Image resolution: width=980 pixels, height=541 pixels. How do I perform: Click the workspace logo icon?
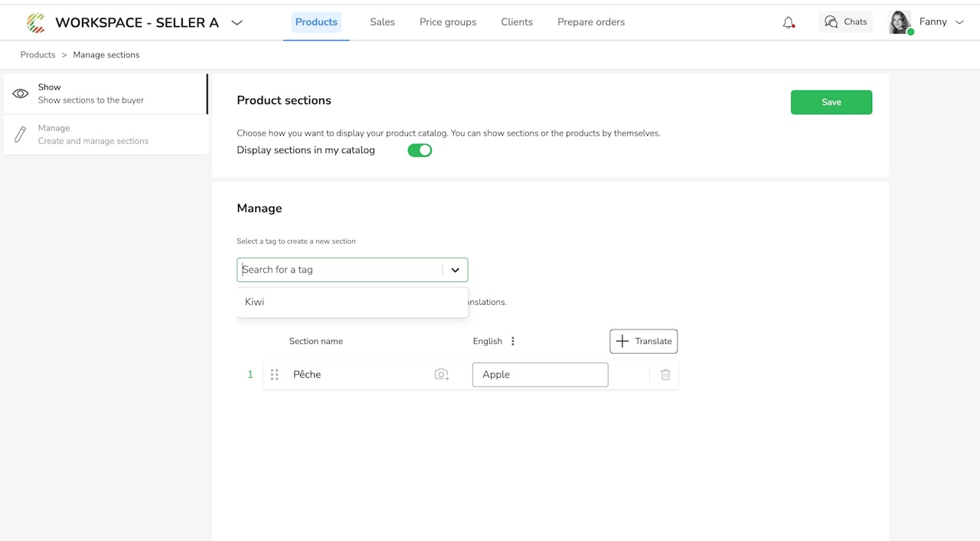tap(35, 23)
